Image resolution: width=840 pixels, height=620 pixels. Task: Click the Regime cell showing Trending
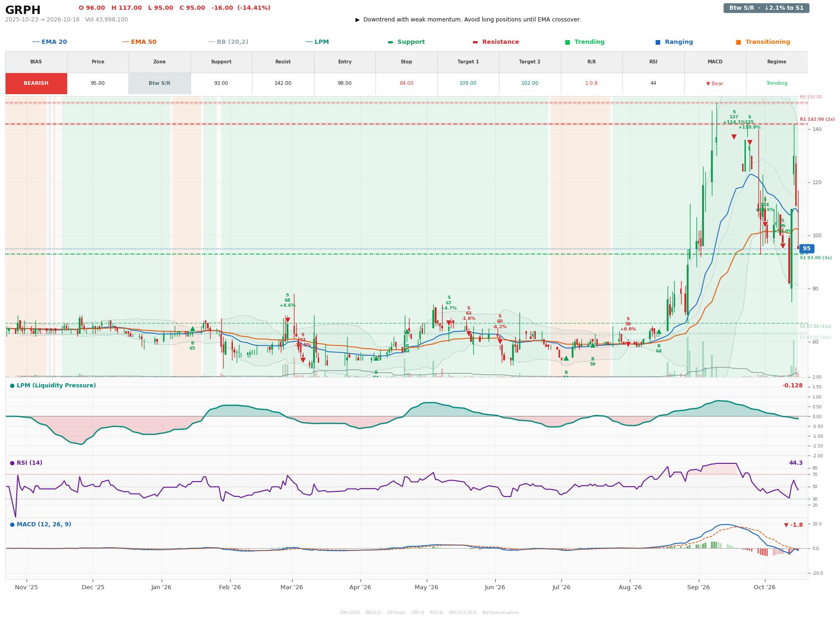pos(777,83)
